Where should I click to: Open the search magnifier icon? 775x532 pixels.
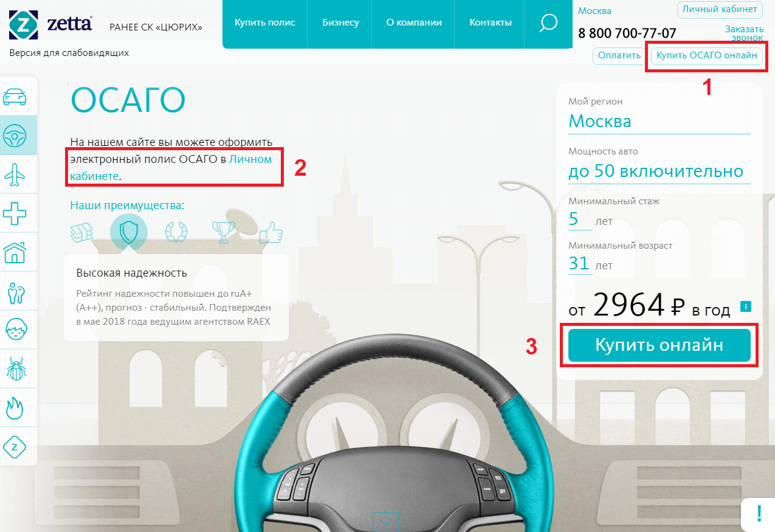[x=548, y=23]
